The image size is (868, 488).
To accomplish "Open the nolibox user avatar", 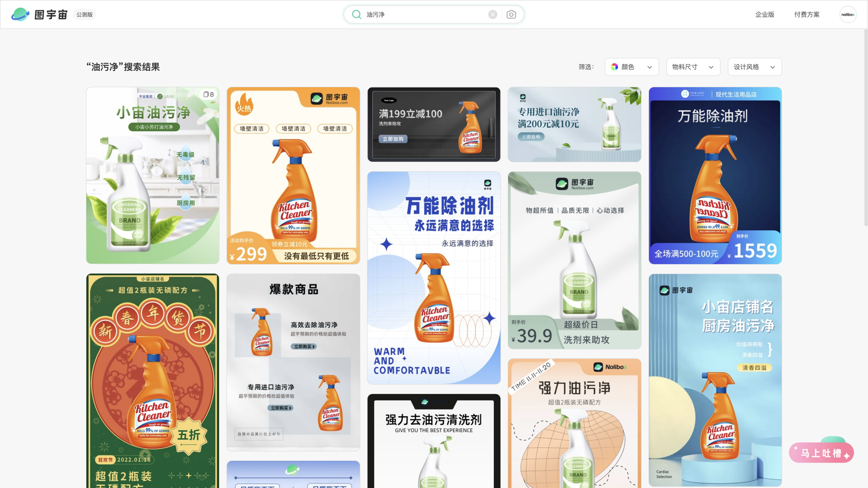I will tap(848, 14).
